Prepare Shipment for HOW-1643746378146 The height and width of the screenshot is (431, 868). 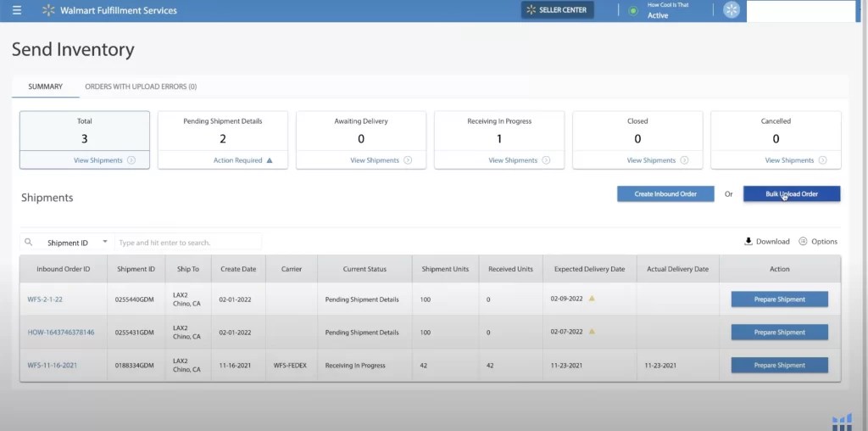click(x=780, y=333)
